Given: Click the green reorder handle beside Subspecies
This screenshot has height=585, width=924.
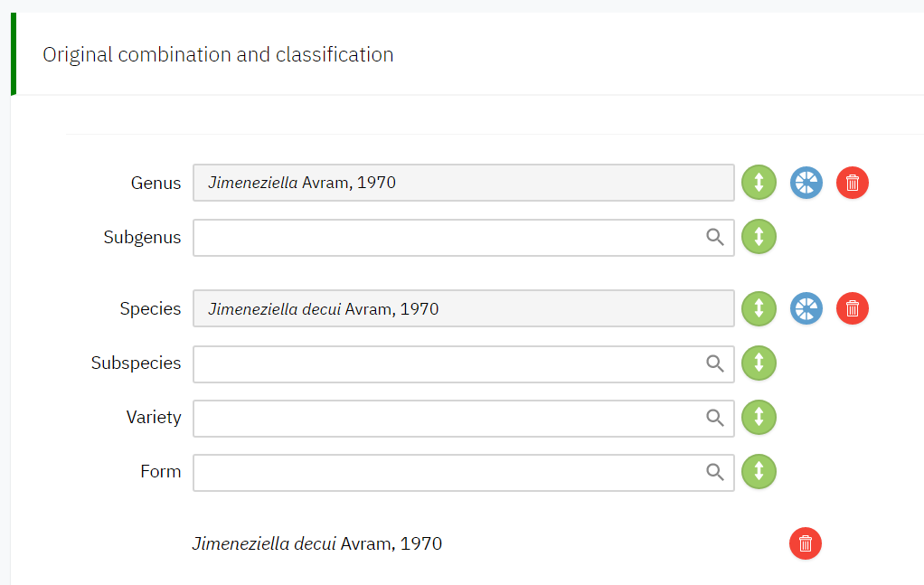Looking at the screenshot, I should pyautogui.click(x=759, y=363).
